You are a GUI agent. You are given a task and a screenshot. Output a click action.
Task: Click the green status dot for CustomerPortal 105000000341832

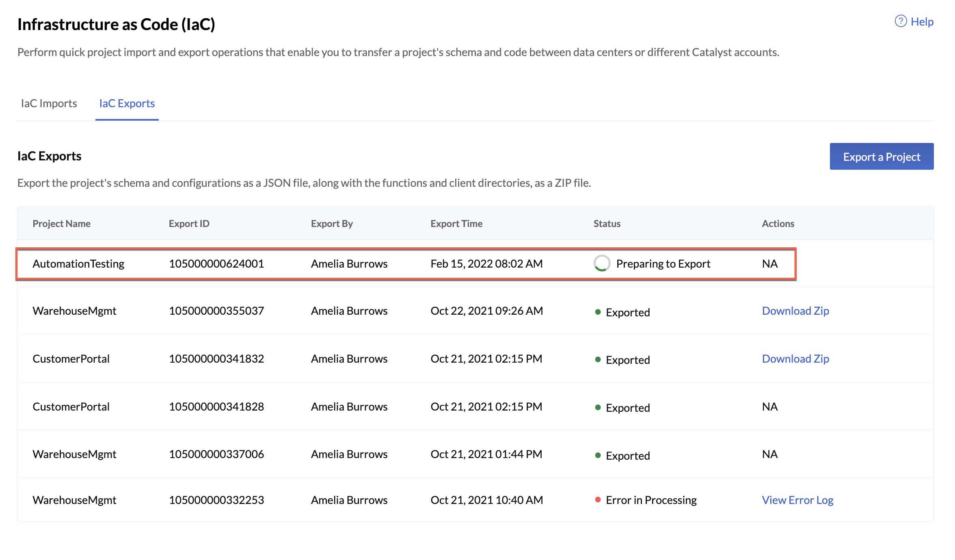pyautogui.click(x=597, y=359)
